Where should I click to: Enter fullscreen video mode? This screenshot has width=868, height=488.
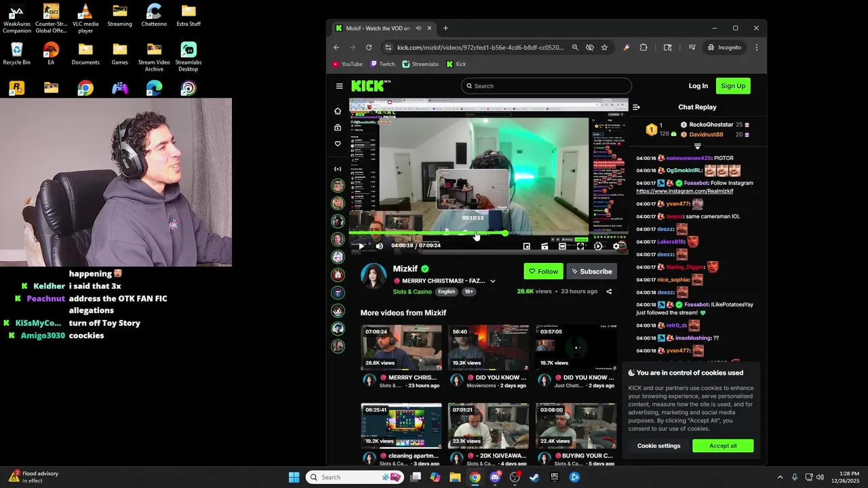580,246
